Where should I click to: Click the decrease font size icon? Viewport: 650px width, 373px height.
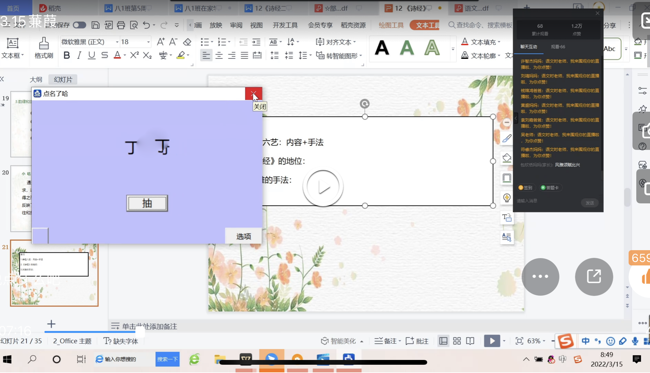pos(173,42)
